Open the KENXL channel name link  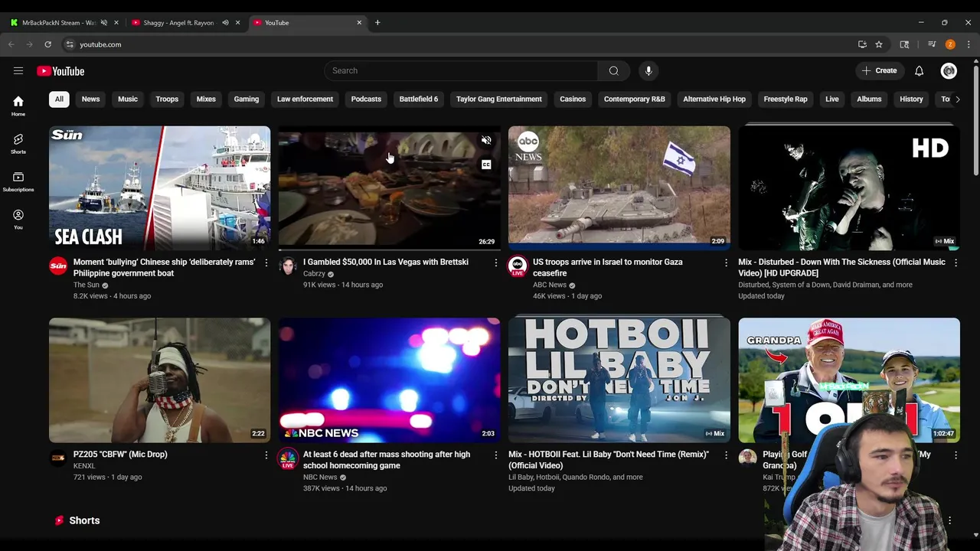(84, 466)
